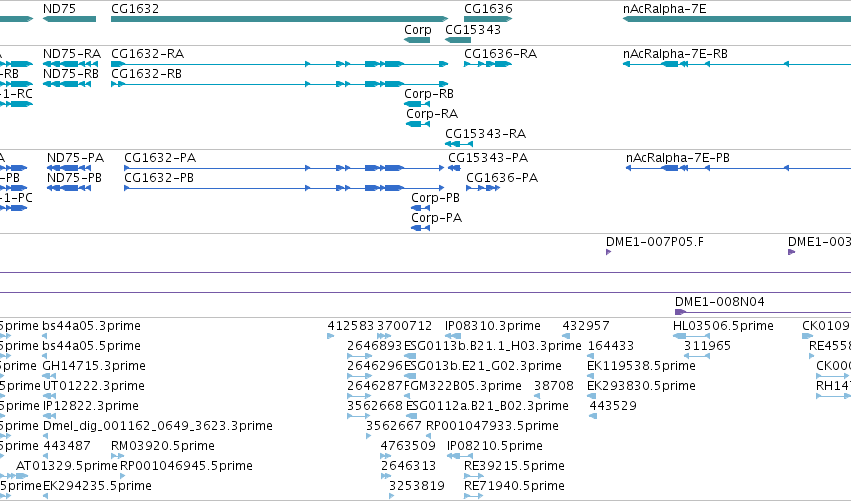Viewport: 851px width, 501px height.
Task: Select the DME1-008N04 clone feature
Action: (763, 312)
